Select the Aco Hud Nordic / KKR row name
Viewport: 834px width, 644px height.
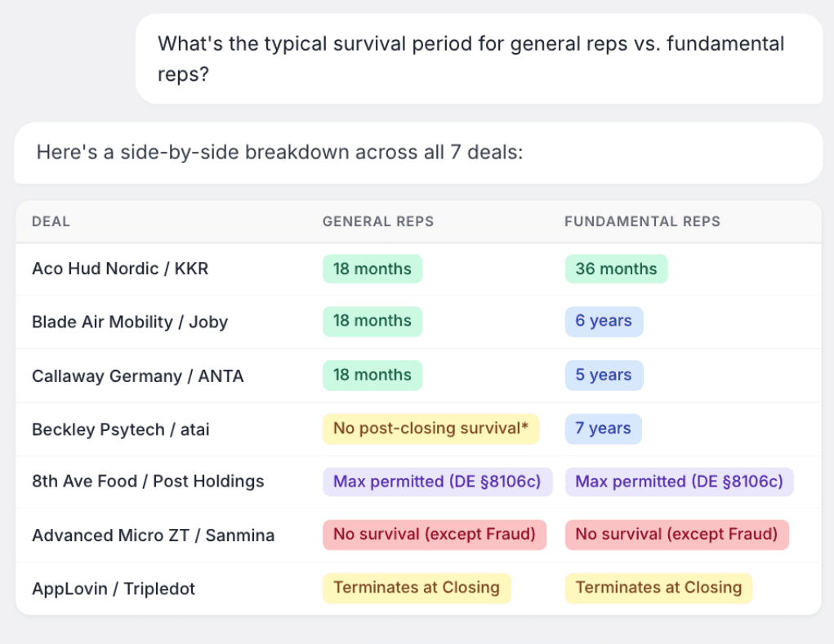coord(120,269)
